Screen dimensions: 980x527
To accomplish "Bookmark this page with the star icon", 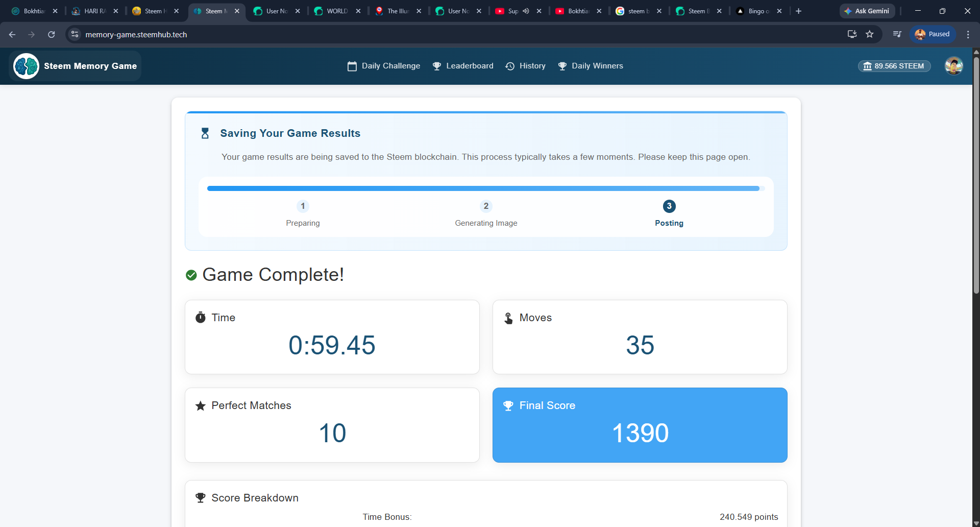I will click(870, 34).
